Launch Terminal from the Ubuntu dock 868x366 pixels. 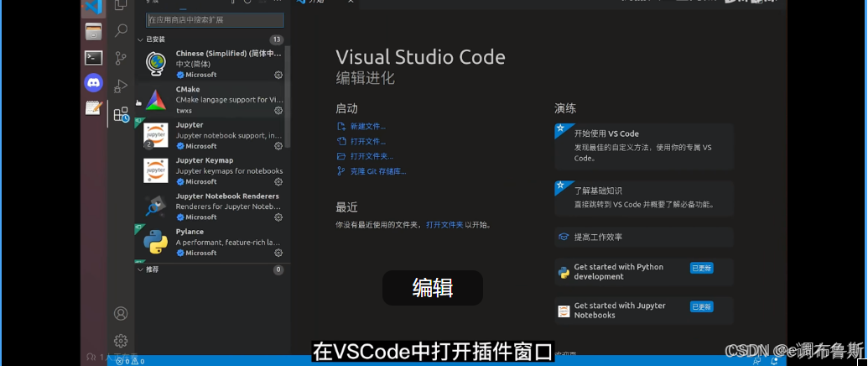click(94, 57)
